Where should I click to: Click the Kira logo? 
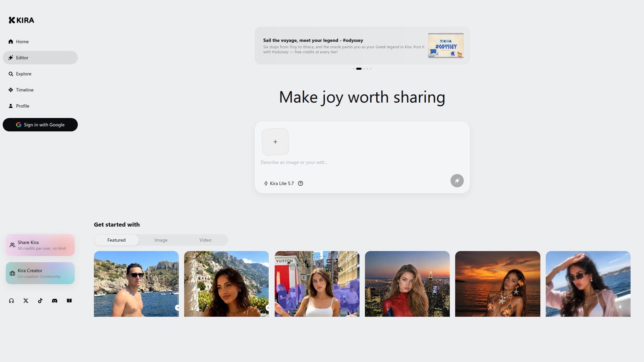21,20
